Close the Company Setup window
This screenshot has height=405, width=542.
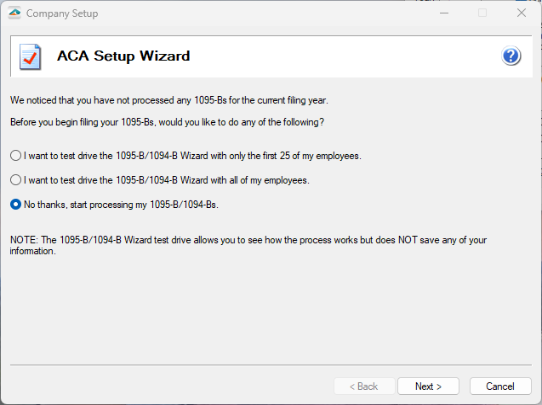(x=521, y=13)
